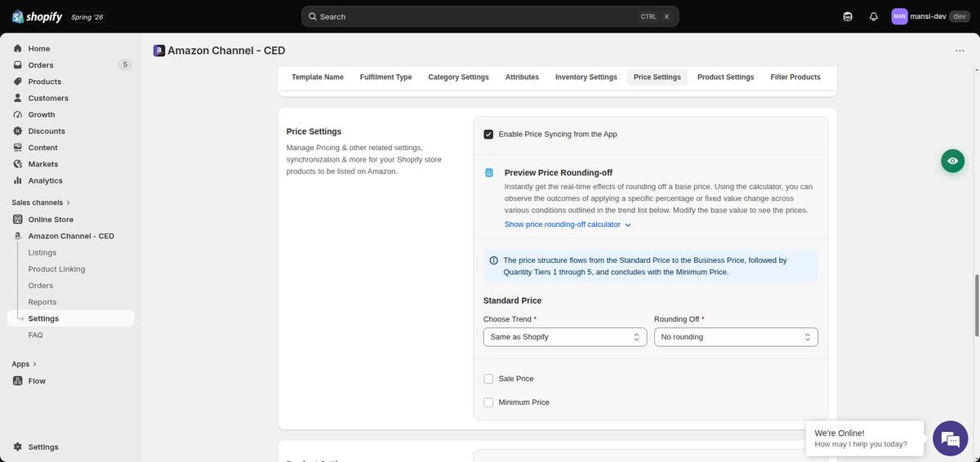Click the page vertical scrollbar
This screenshot has width=980, height=462.
click(x=977, y=305)
